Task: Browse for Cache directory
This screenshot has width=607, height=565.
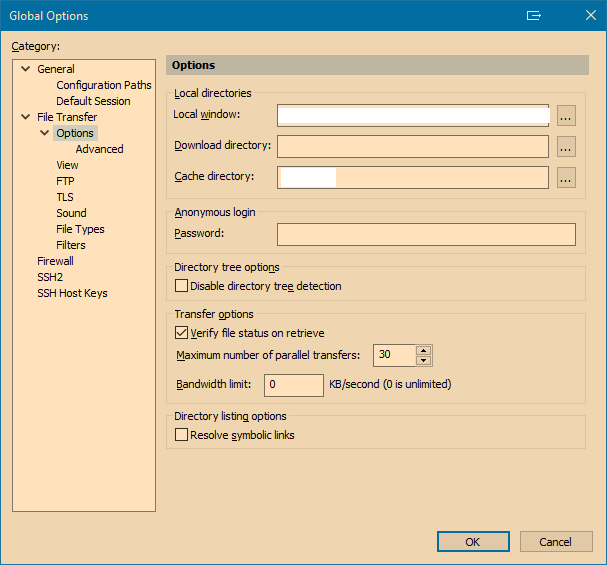Action: click(x=566, y=178)
